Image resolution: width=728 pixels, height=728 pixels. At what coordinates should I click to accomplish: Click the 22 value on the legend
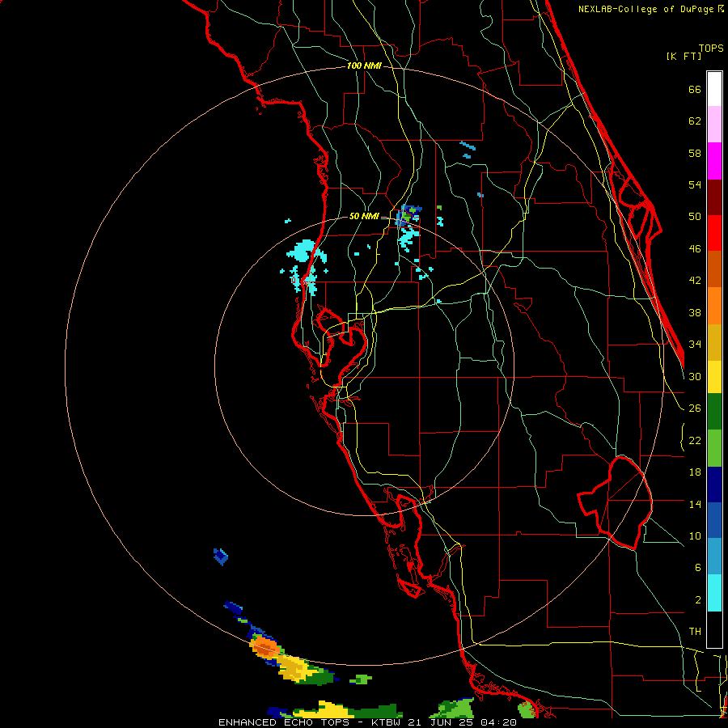pos(695,441)
